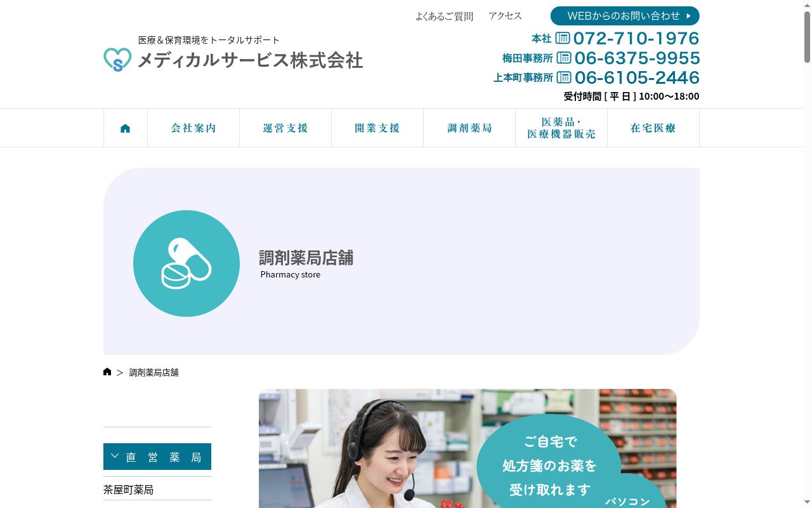The height and width of the screenshot is (508, 812).
Task: Click the 調剤薬局店舗 breadcrumb text
Action: (154, 372)
